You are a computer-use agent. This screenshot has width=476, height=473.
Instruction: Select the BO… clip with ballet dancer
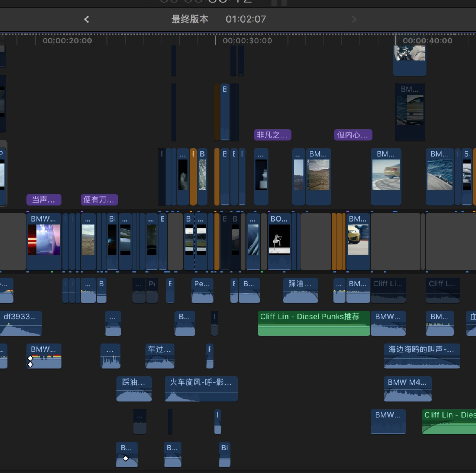pos(279,241)
